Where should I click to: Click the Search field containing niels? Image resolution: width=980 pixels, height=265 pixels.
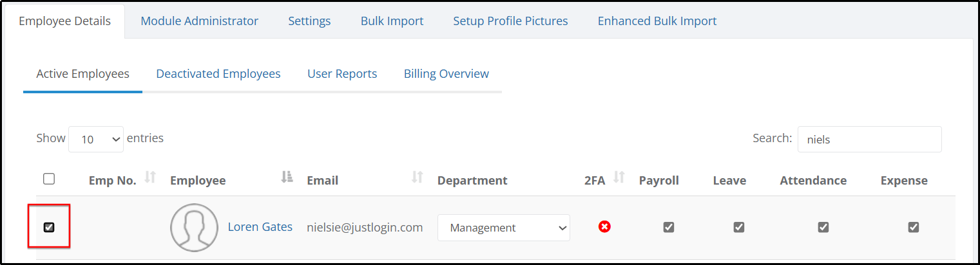pyautogui.click(x=870, y=139)
